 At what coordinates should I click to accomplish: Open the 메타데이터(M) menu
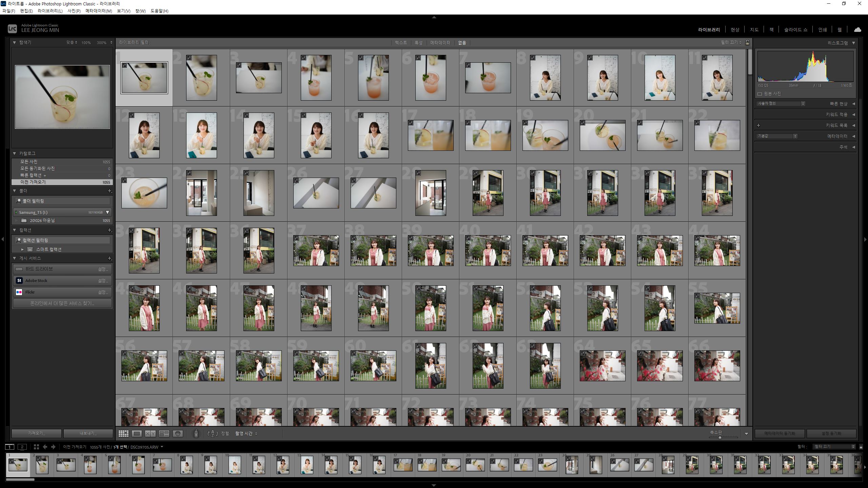point(99,11)
